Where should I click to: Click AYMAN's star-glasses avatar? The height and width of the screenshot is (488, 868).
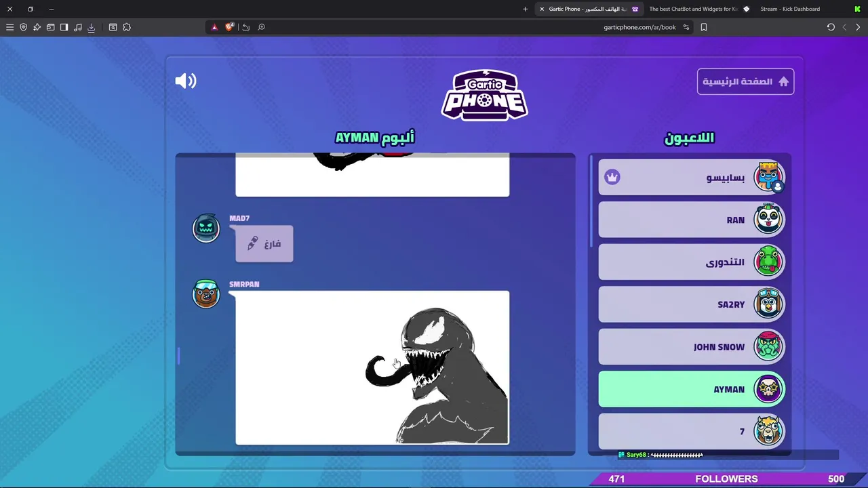pyautogui.click(x=768, y=389)
